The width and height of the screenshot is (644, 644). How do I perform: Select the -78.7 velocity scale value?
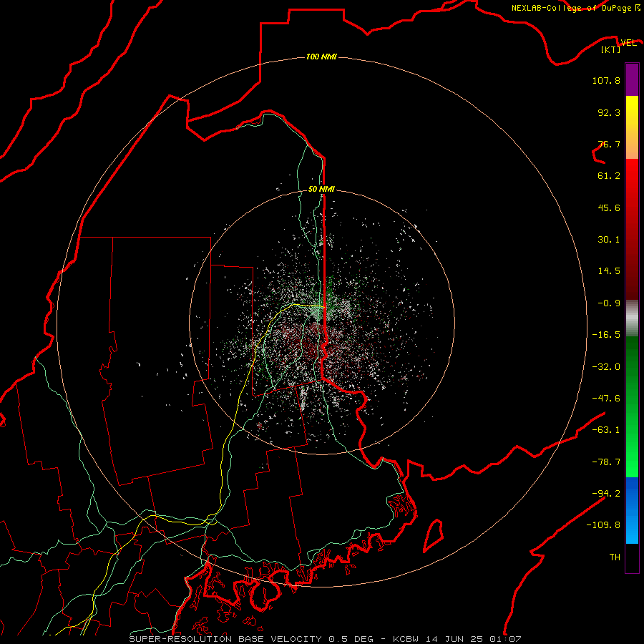coord(606,462)
